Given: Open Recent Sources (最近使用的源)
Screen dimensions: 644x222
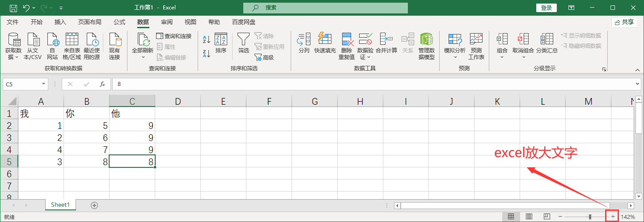Looking at the screenshot, I should click(x=92, y=46).
